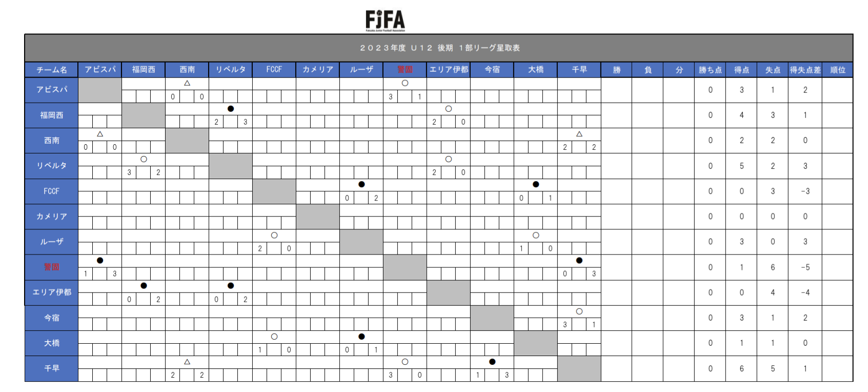The height and width of the screenshot is (392, 868).
Task: Click the league table title banner
Action: [439, 48]
